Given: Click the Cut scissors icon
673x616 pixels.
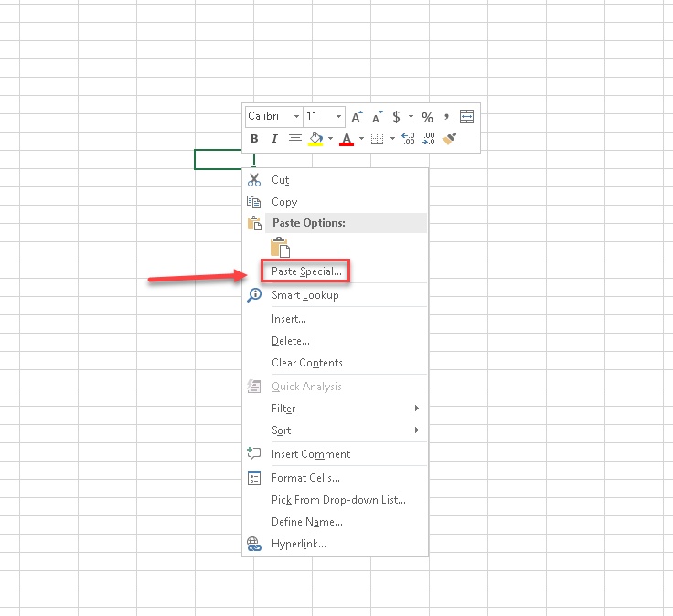Looking at the screenshot, I should [x=253, y=180].
